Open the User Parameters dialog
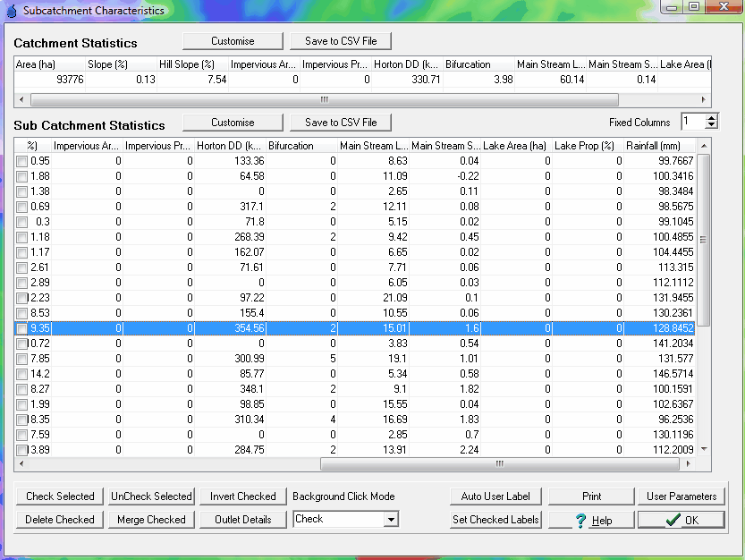Image resolution: width=745 pixels, height=560 pixels. tap(679, 496)
